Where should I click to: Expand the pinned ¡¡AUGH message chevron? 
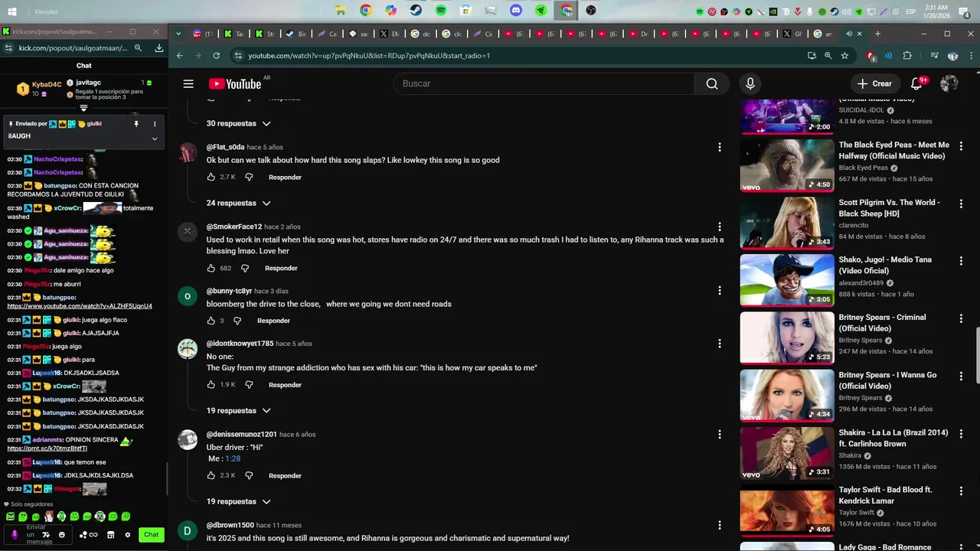(x=155, y=139)
